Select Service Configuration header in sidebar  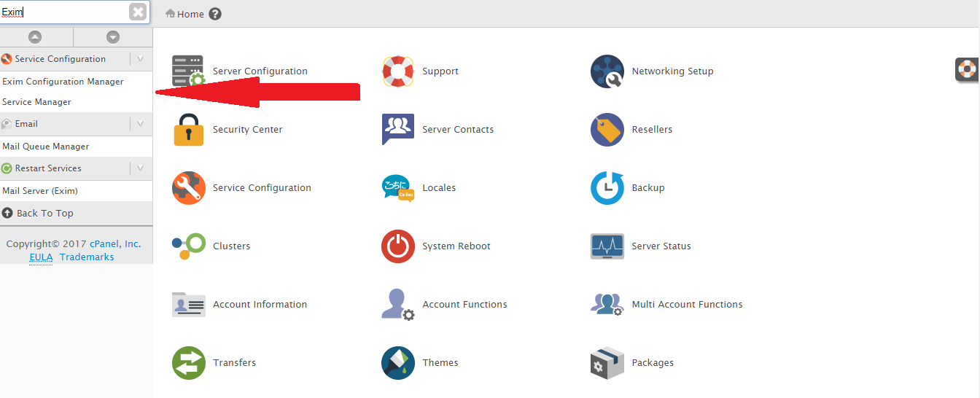pos(60,59)
